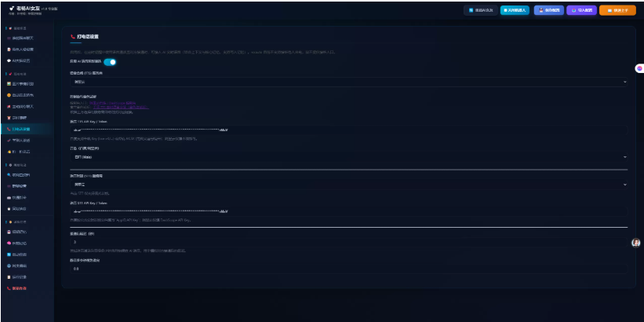Open the document-icon role persona settings item
The image size is (644, 322).
point(20,49)
